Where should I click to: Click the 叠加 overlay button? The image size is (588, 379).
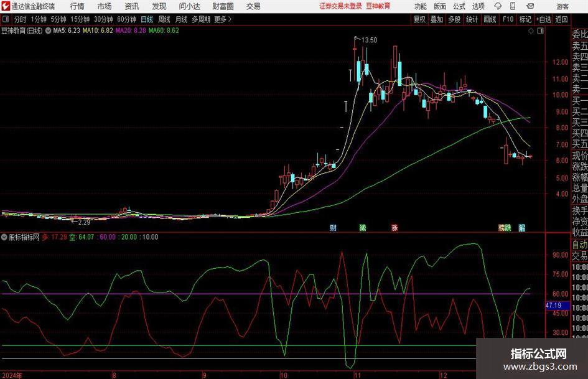437,19
